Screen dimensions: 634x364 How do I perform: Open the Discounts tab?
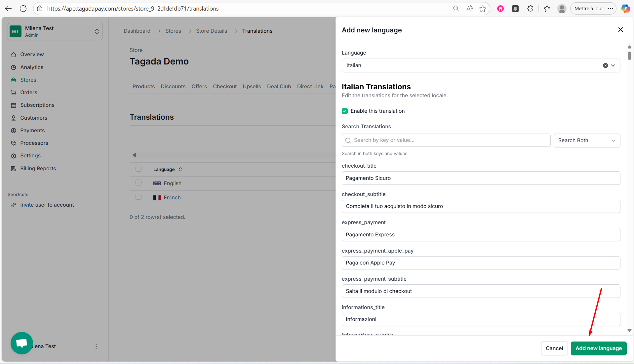[173, 87]
